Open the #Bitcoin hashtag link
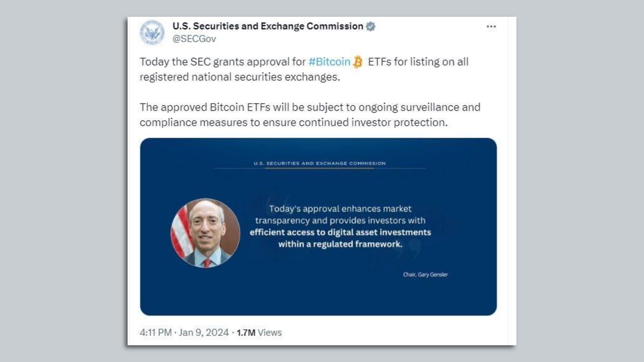Screen dimensions: 644x362 click(x=329, y=62)
